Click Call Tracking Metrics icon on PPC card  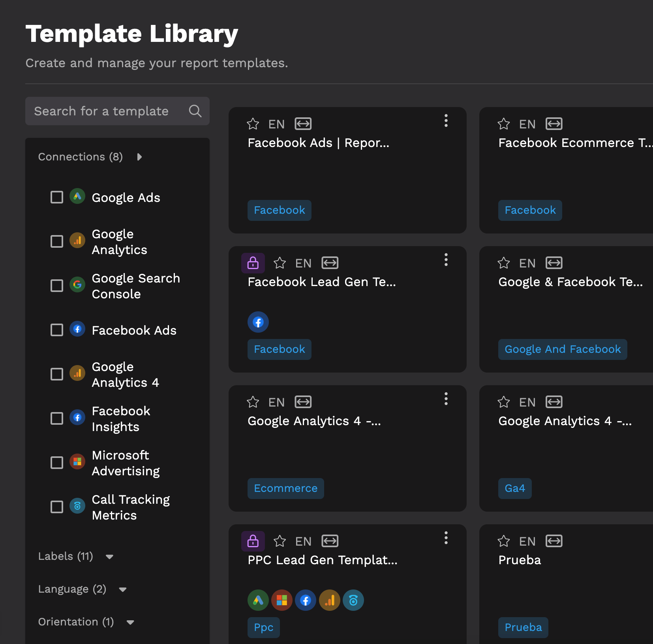(353, 601)
